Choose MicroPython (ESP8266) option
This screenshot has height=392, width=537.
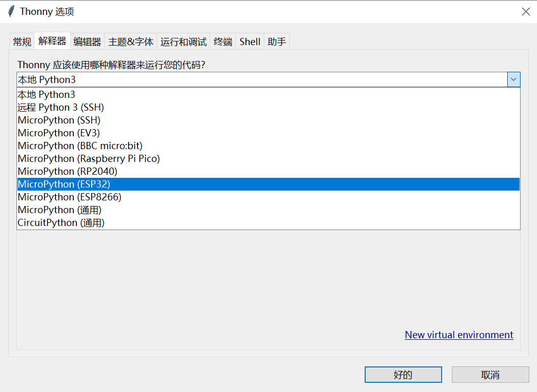click(269, 197)
